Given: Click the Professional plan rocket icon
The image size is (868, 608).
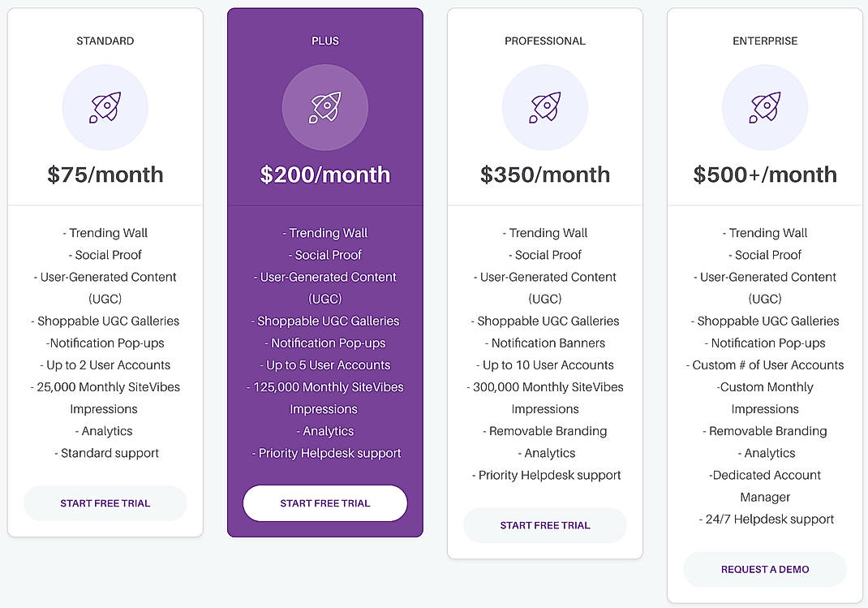Looking at the screenshot, I should coord(545,107).
